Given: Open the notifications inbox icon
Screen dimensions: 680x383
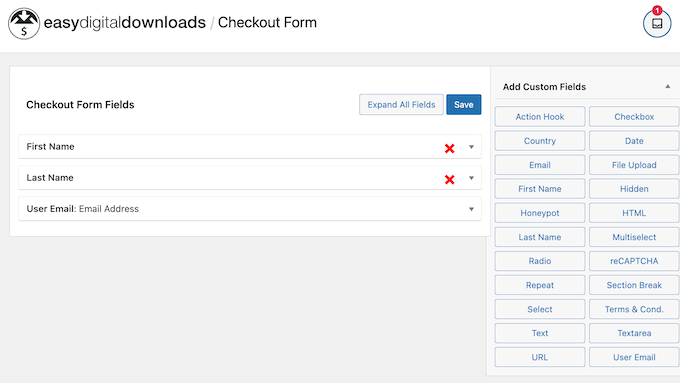Looking at the screenshot, I should click(x=657, y=23).
